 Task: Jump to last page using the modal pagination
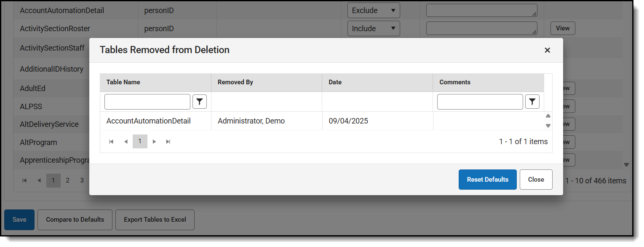pyautogui.click(x=168, y=141)
